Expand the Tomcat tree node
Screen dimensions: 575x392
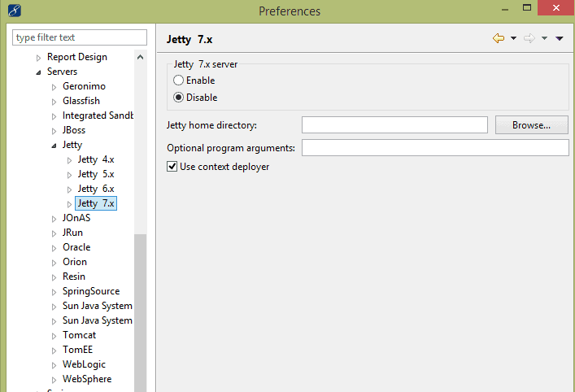(x=54, y=335)
